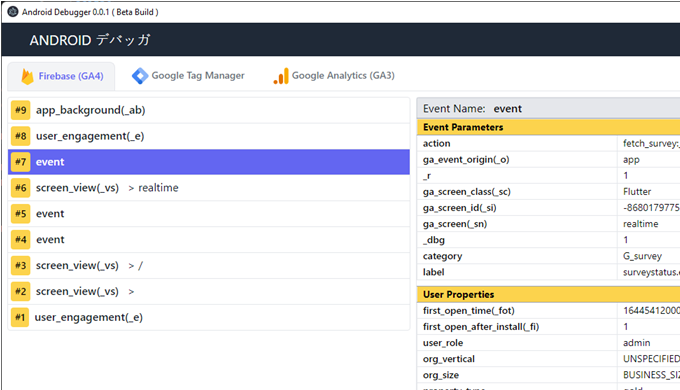Click the Google Tag Manager diamond icon

click(x=140, y=76)
